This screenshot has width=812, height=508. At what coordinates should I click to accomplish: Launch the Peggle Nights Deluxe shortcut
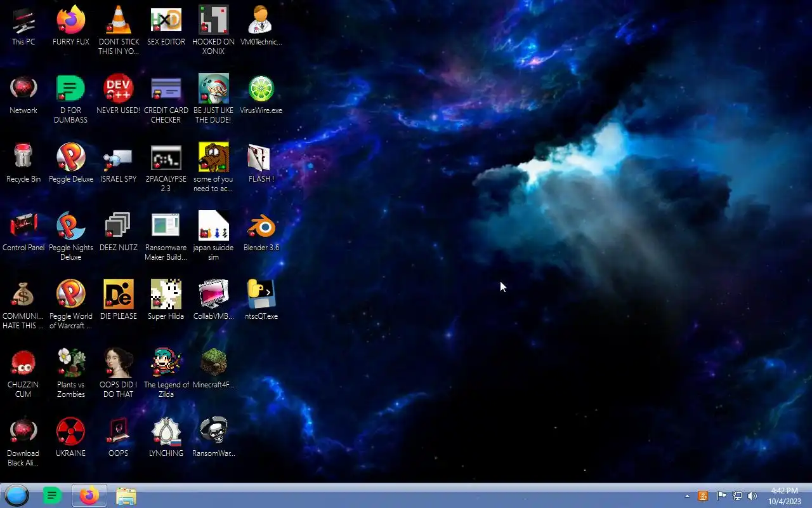(x=71, y=237)
